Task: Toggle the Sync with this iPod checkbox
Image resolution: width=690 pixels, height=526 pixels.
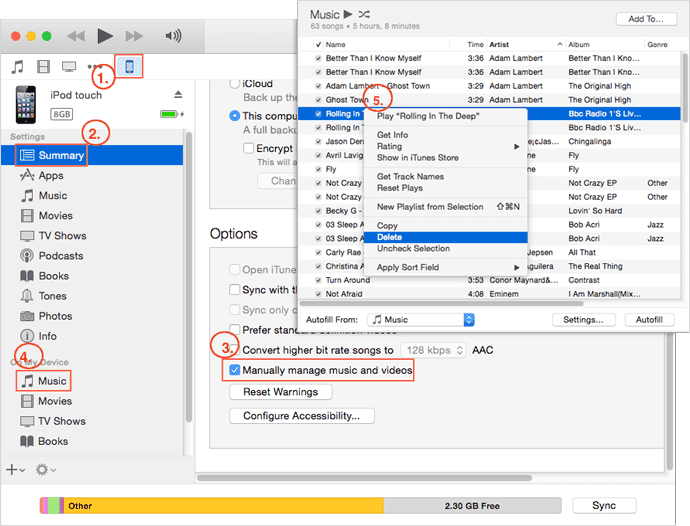Action: coord(235,290)
